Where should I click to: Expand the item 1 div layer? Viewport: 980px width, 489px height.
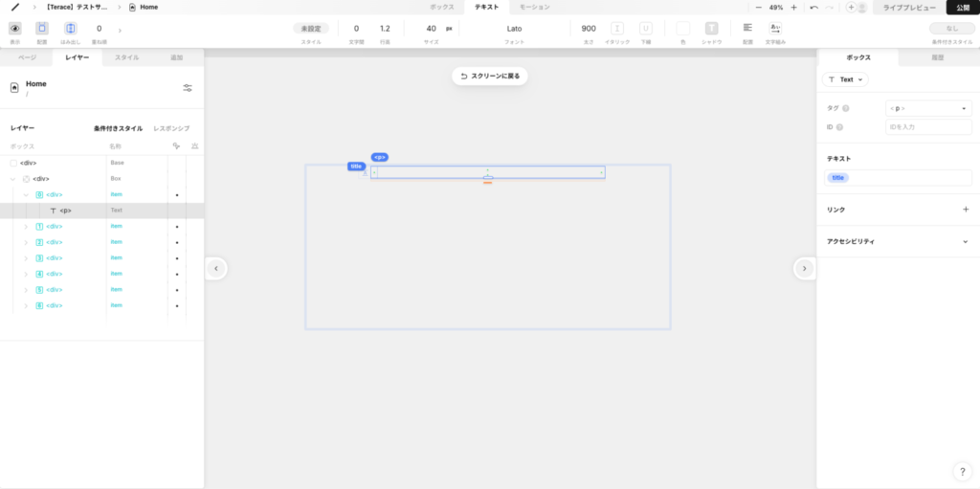26,227
